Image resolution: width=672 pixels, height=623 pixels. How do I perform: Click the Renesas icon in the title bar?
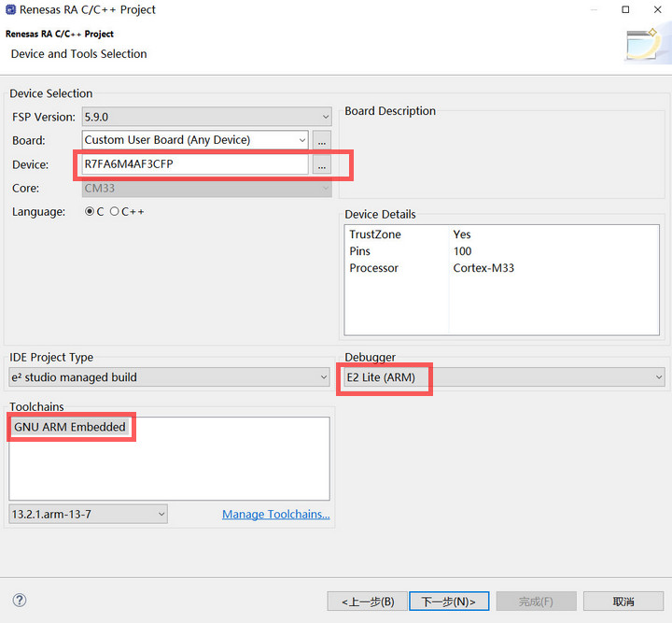coord(10,9)
